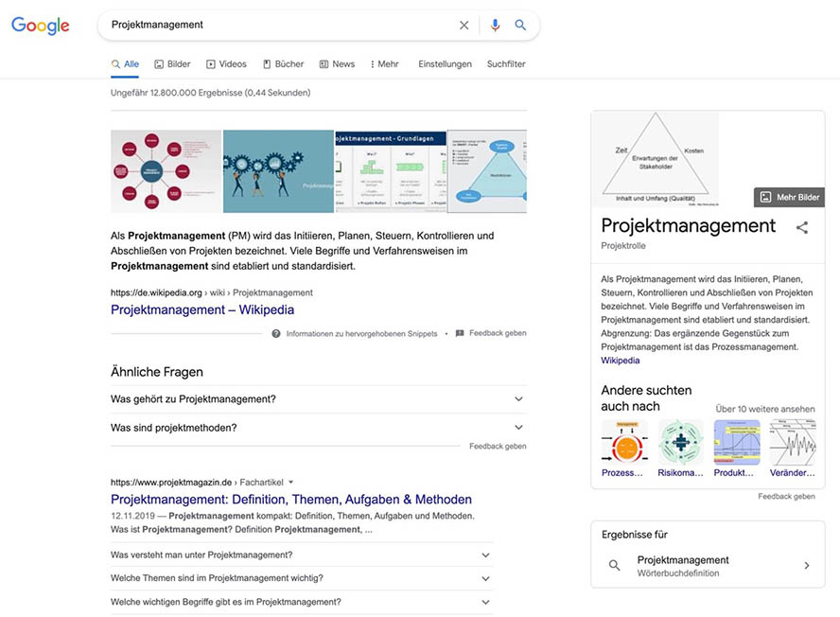This screenshot has width=840, height=617.
Task: Clear the search query with X icon
Action: [464, 26]
